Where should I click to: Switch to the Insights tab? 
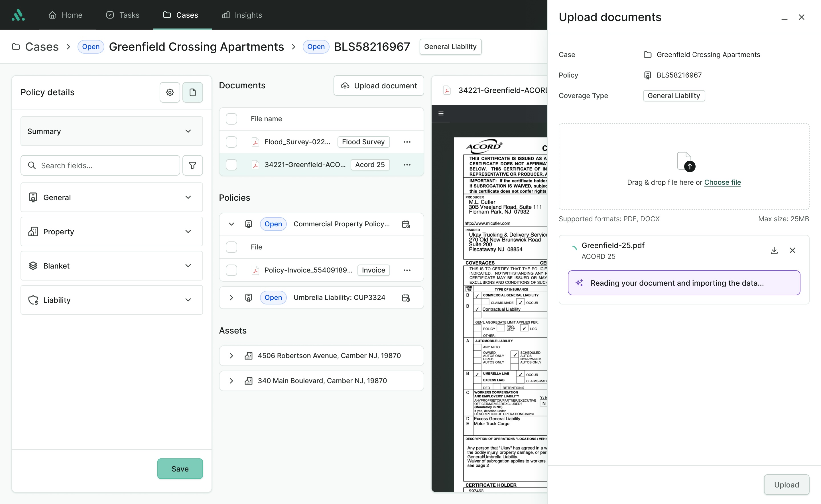[x=242, y=15]
